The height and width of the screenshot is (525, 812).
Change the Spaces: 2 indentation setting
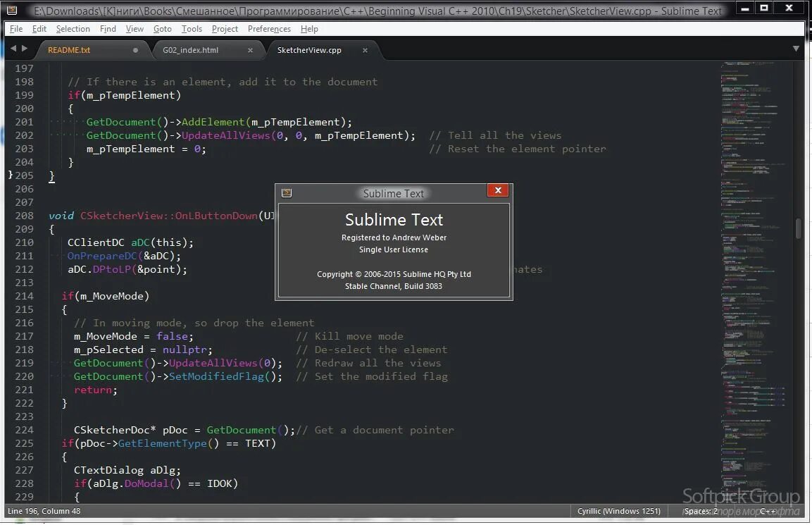tap(701, 511)
